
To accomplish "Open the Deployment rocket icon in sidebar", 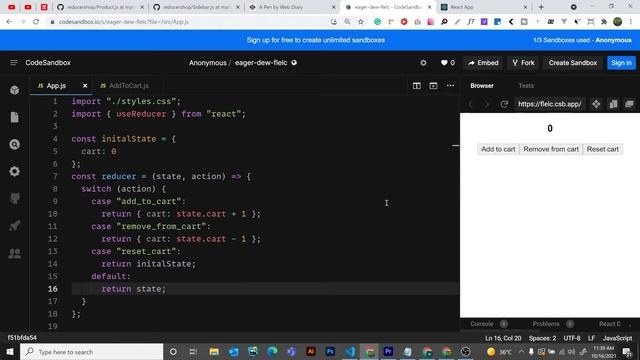I will tap(15, 225).
